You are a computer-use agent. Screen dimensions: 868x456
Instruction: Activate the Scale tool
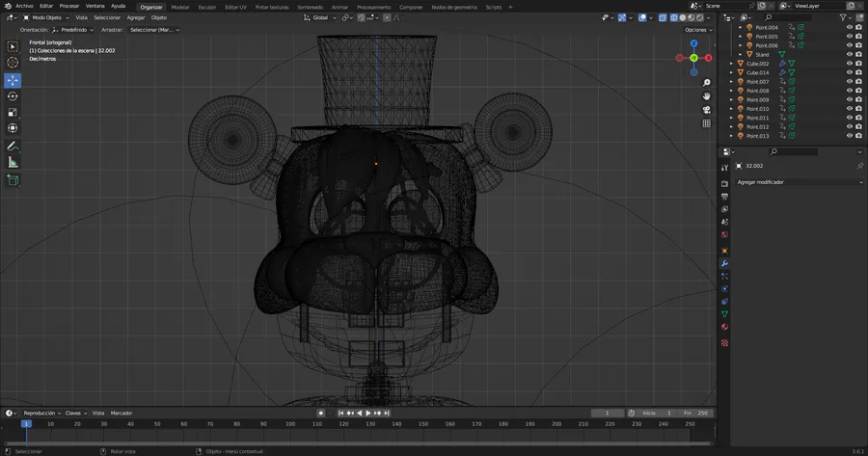click(13, 113)
